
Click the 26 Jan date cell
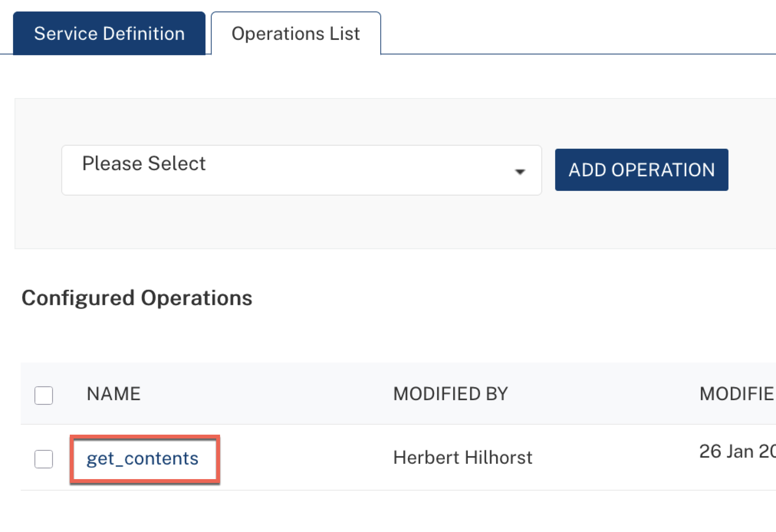click(x=736, y=452)
